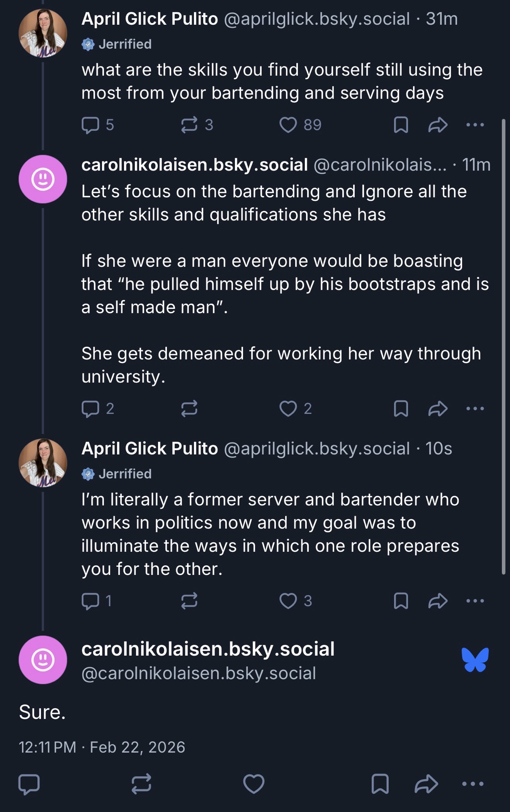
Task: Like carolnikolaisen's 11m reply
Action: tap(288, 408)
